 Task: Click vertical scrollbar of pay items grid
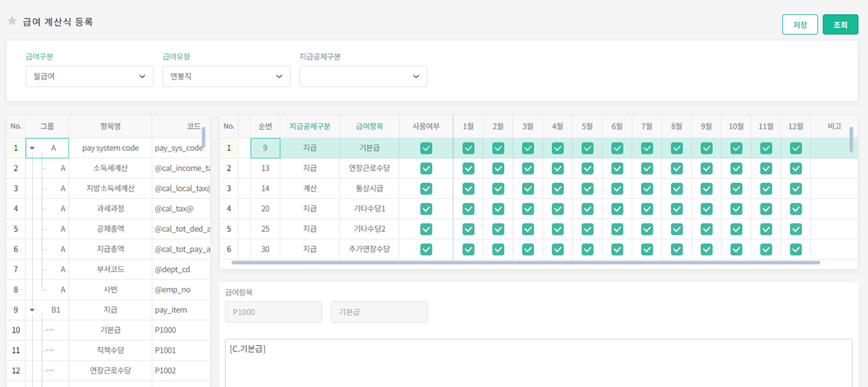point(851,139)
